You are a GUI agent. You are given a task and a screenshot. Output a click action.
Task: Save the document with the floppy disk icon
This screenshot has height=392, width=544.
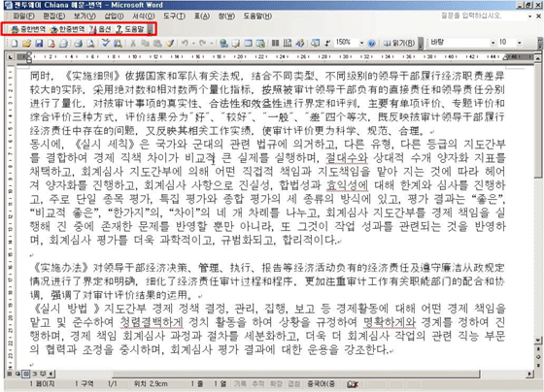tap(39, 44)
